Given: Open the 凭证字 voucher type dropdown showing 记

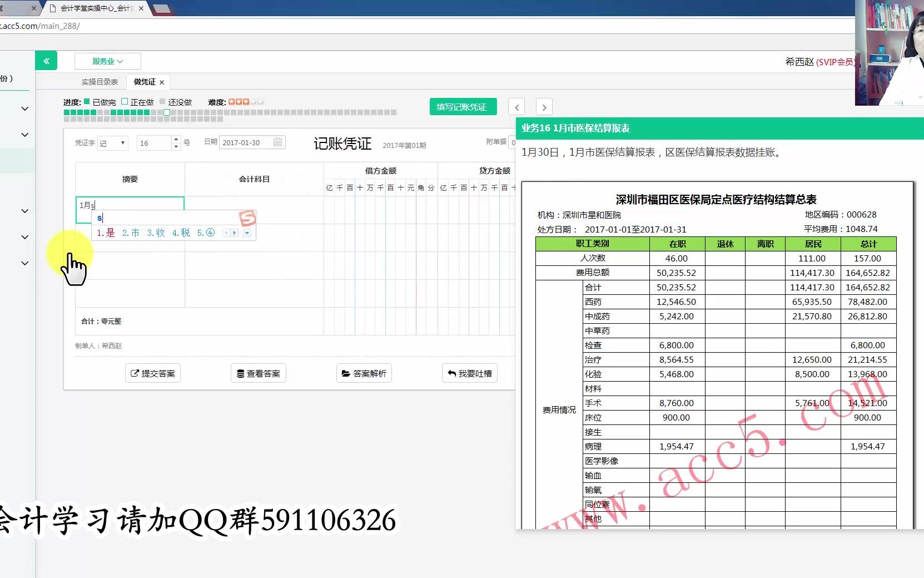Looking at the screenshot, I should (113, 143).
